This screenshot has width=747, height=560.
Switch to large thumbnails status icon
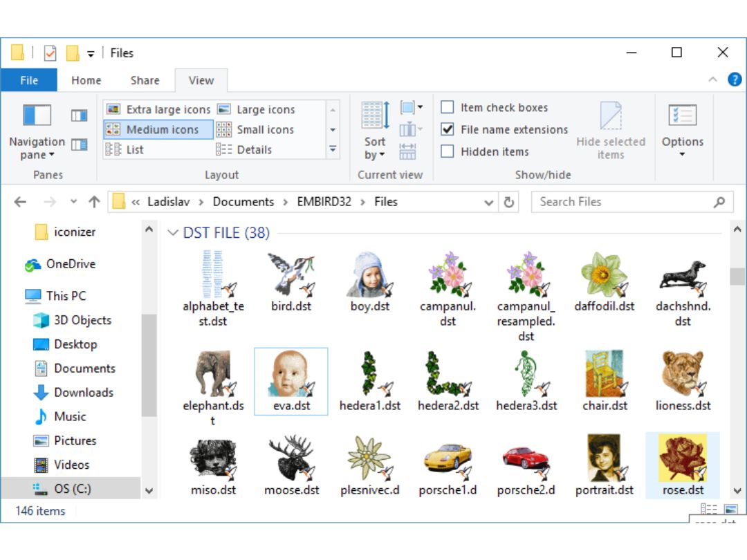731,510
